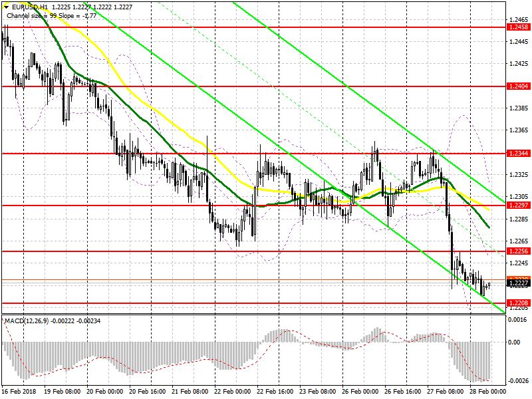Click the 1.2465 price scale value
Viewport: 532px width, 399px height.
click(x=519, y=20)
